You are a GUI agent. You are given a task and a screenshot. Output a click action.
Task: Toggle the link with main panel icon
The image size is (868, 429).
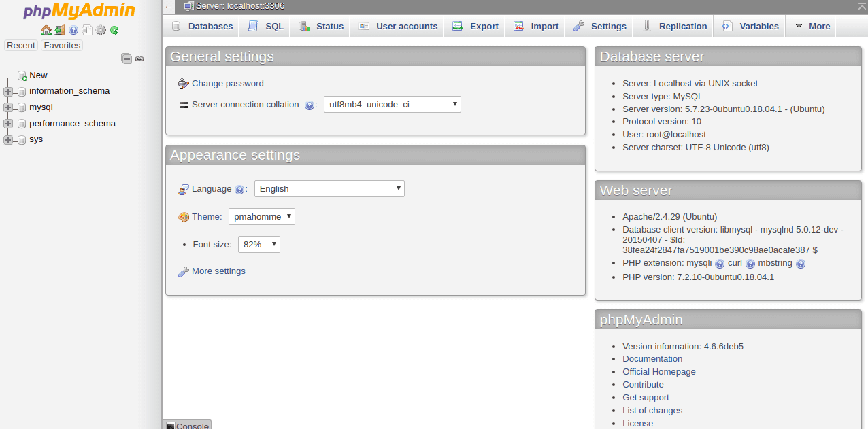click(x=139, y=58)
